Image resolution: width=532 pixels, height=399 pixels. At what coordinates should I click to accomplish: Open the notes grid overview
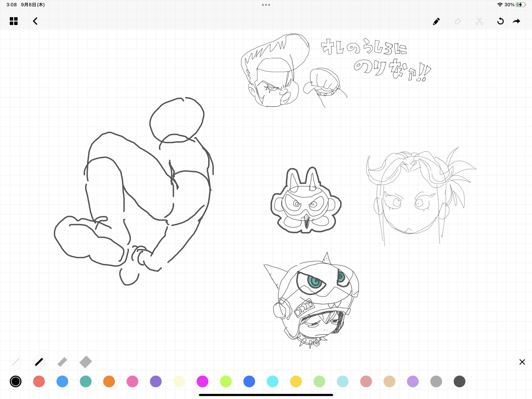pos(14,21)
